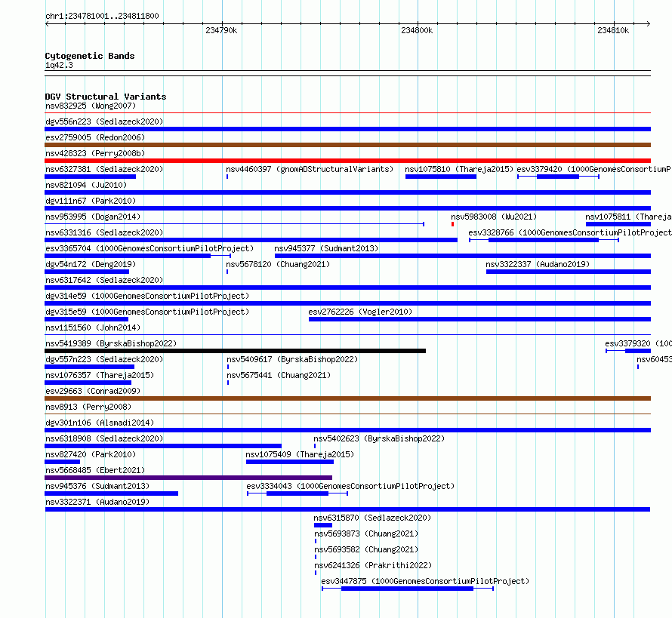Click esv3447875 (1000GenomesConsortiumPilotProject) label
This screenshot has width=672, height=618.
pyautogui.click(x=425, y=581)
